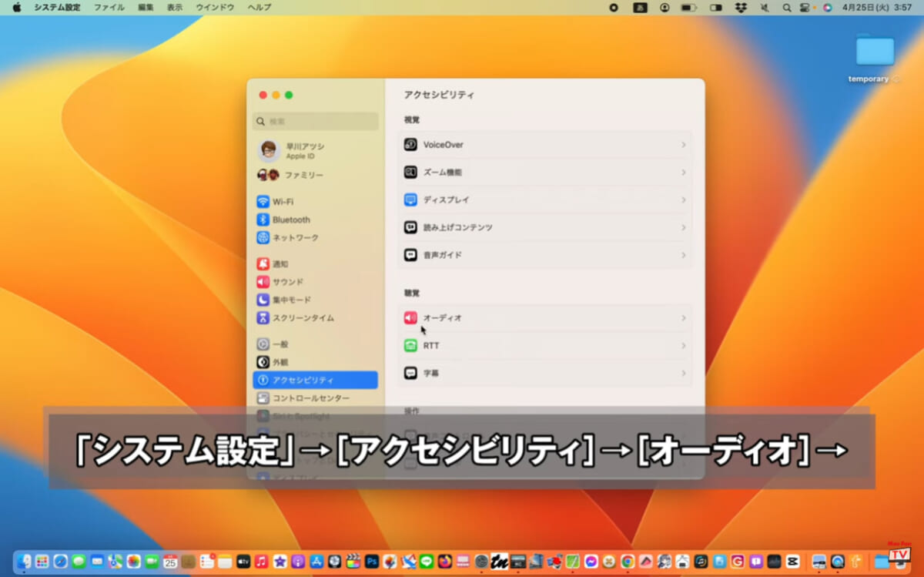Expand VoiceOver row chevron
Screen dimensions: 924x577
(x=683, y=145)
